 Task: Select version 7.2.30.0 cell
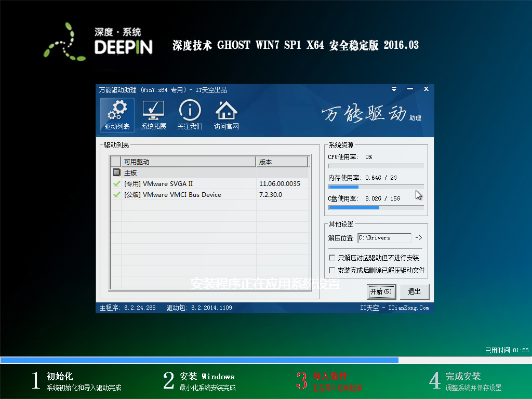click(270, 194)
